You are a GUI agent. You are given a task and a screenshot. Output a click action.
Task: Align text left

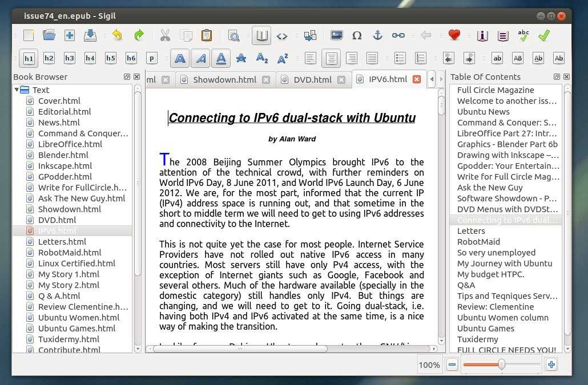pos(310,58)
